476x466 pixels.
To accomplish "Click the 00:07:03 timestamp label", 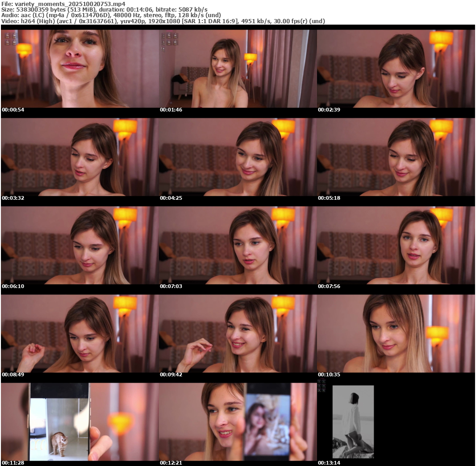I will coord(171,286).
